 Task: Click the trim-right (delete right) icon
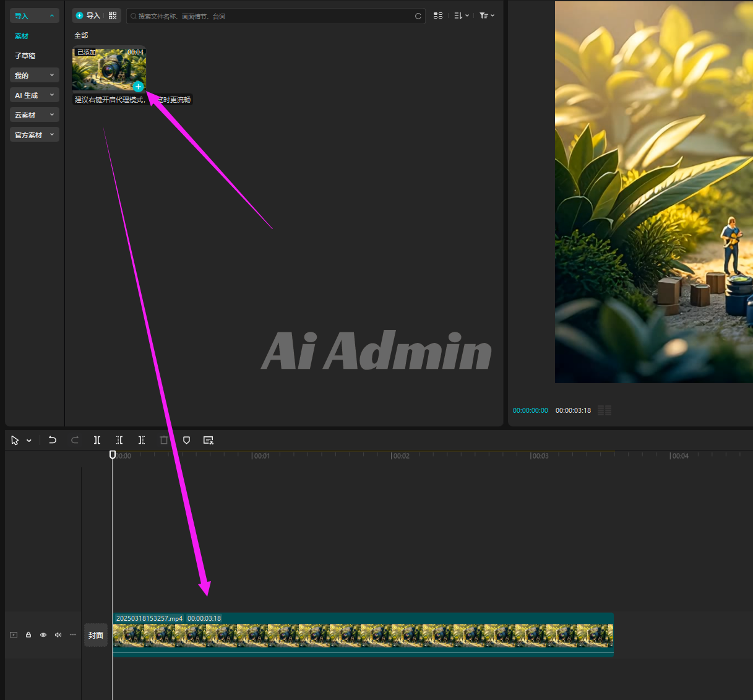click(x=142, y=440)
